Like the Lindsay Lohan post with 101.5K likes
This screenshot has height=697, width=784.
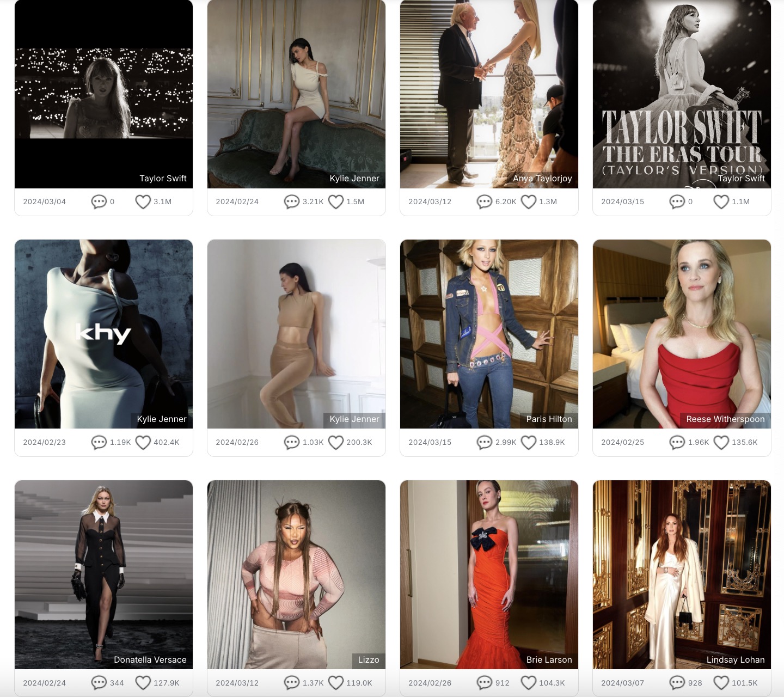[721, 683]
